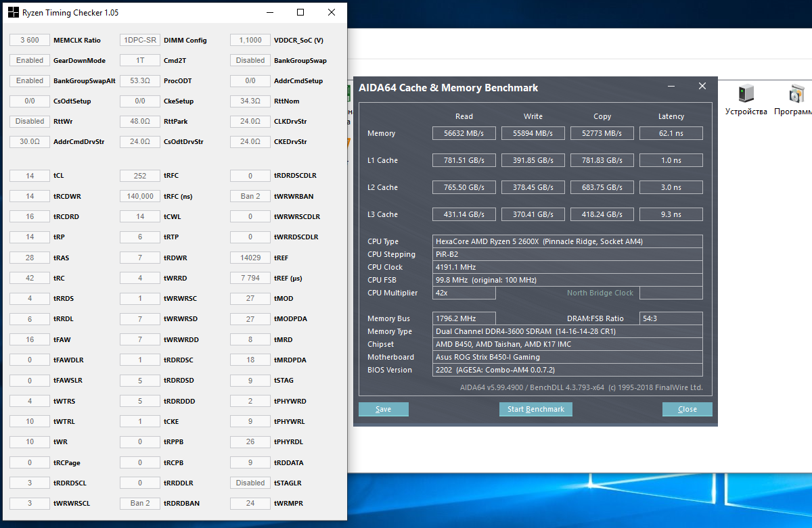
Task: Click the tSTAGLR Disabled field
Action: [250, 483]
